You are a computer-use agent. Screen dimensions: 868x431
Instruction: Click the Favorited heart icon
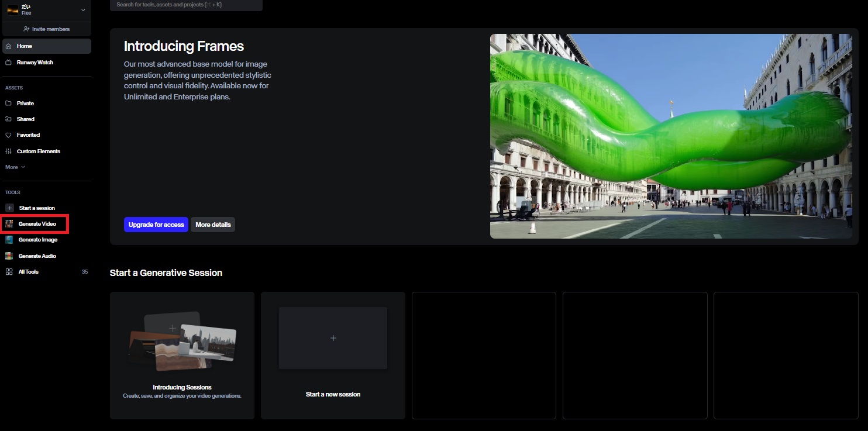coord(8,135)
